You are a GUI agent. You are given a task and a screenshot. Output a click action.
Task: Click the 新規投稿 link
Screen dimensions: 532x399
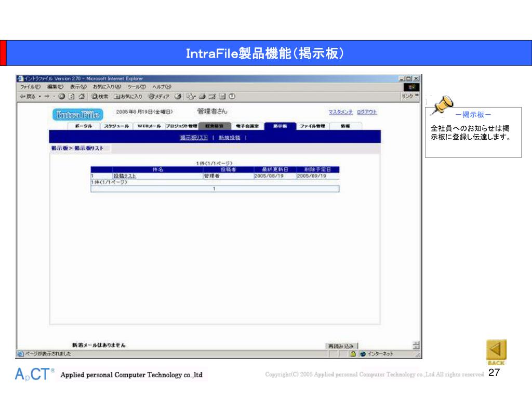point(229,138)
